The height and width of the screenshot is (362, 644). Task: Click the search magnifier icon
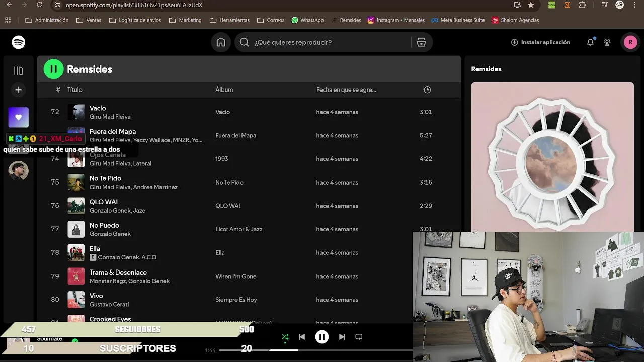[245, 42]
